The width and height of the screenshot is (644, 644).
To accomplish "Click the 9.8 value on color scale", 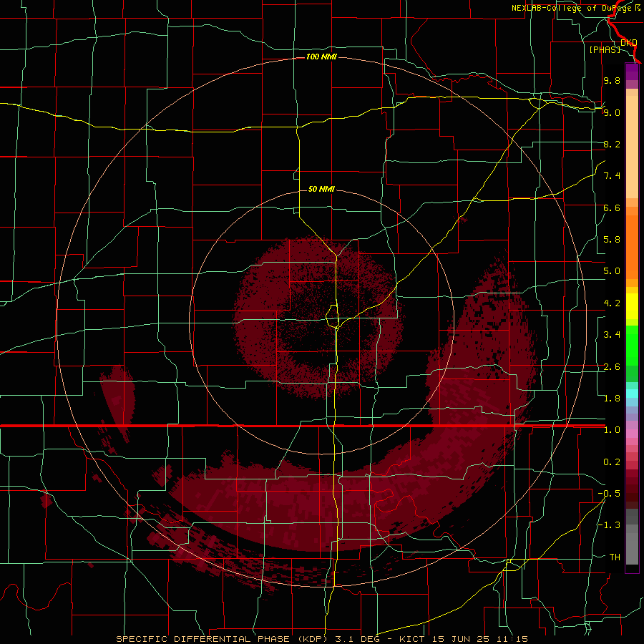I will [612, 81].
